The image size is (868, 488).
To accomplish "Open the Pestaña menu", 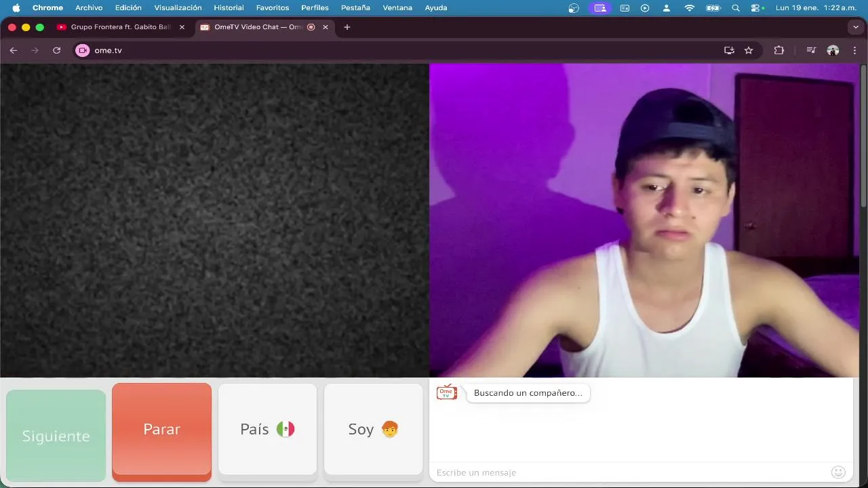I will coord(355,7).
